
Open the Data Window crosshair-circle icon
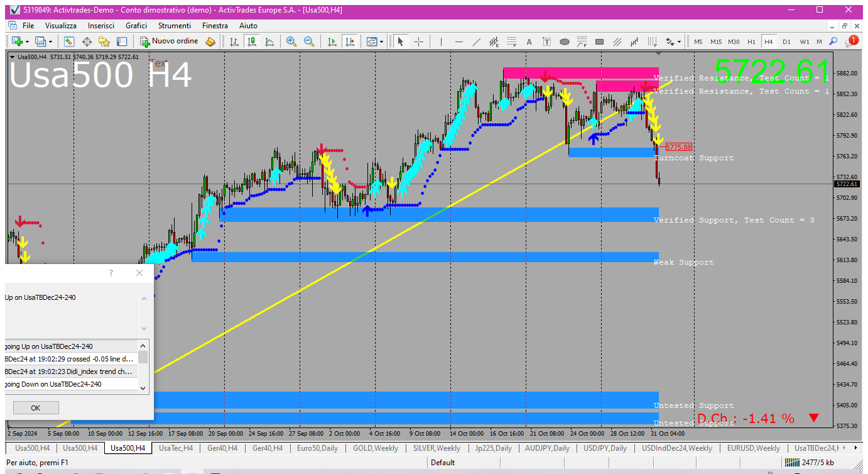[87, 41]
